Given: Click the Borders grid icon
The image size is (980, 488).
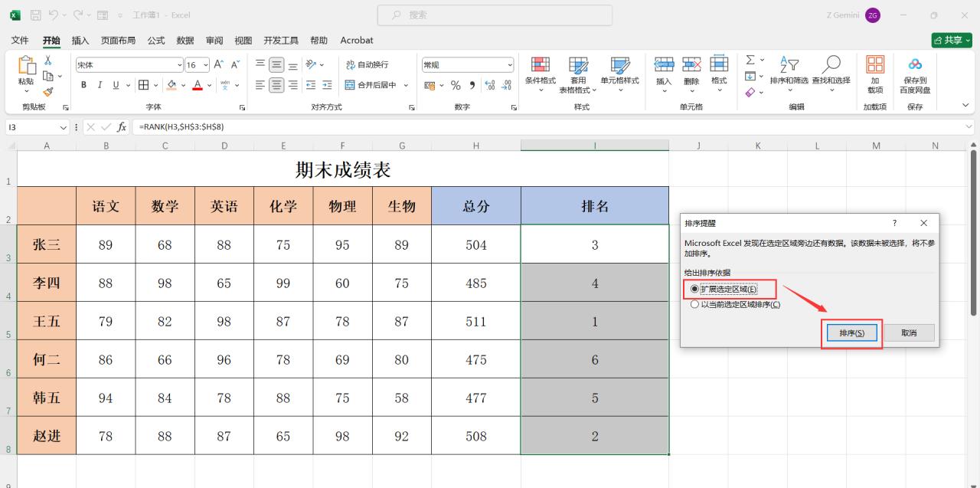Looking at the screenshot, I should [143, 85].
